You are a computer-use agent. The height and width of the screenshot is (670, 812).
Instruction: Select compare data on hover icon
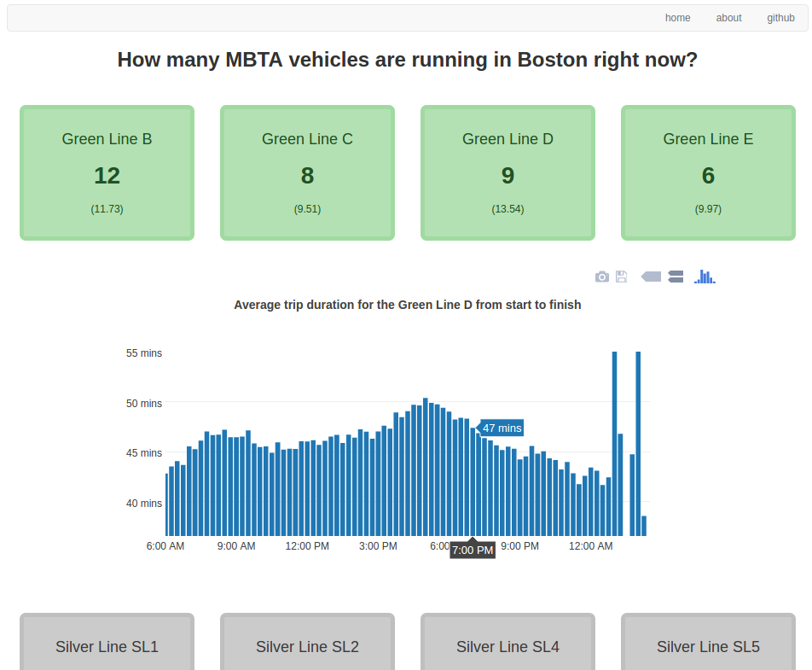coord(676,277)
